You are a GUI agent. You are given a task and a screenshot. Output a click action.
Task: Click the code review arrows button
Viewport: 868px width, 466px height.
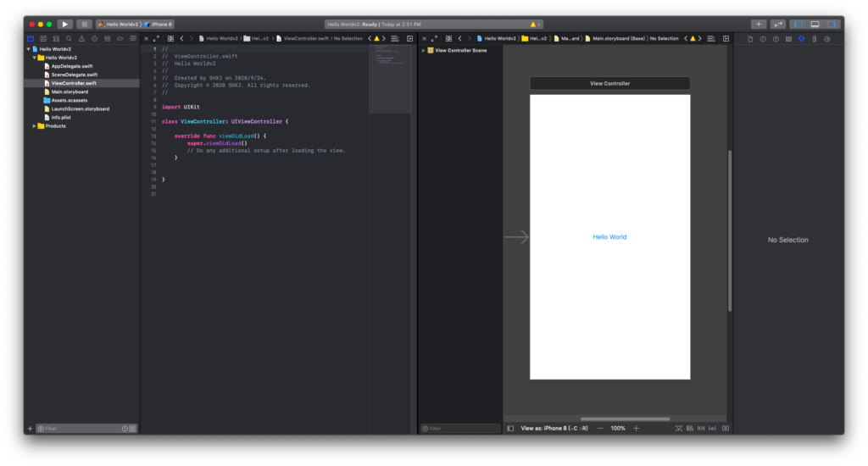[x=778, y=24]
